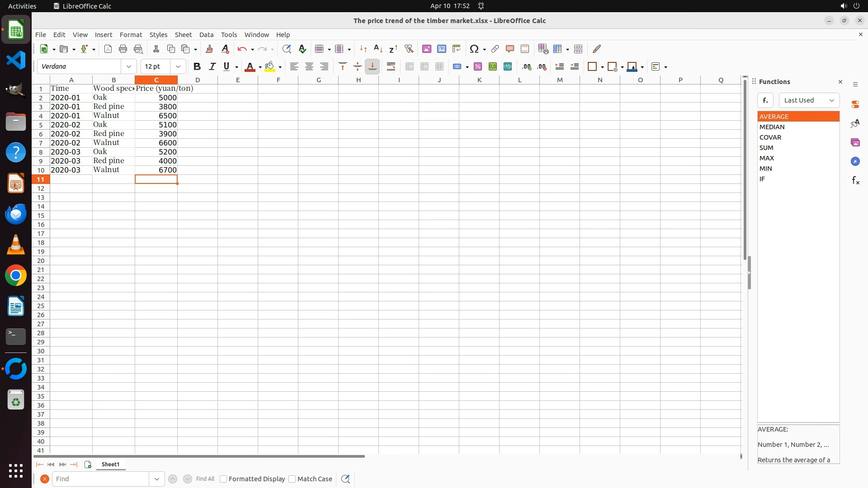
Task: Switch to the Sheet1 tab
Action: (110, 465)
